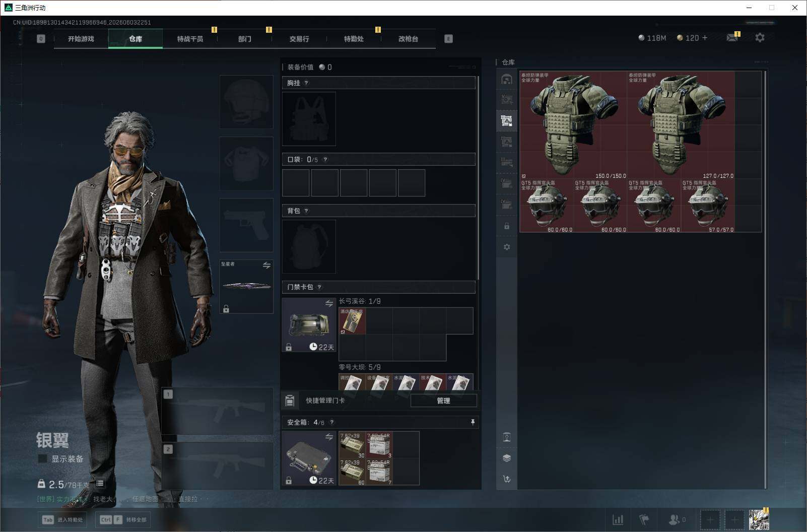
Task: Click the swap arrows on the safe box
Action: 329,437
